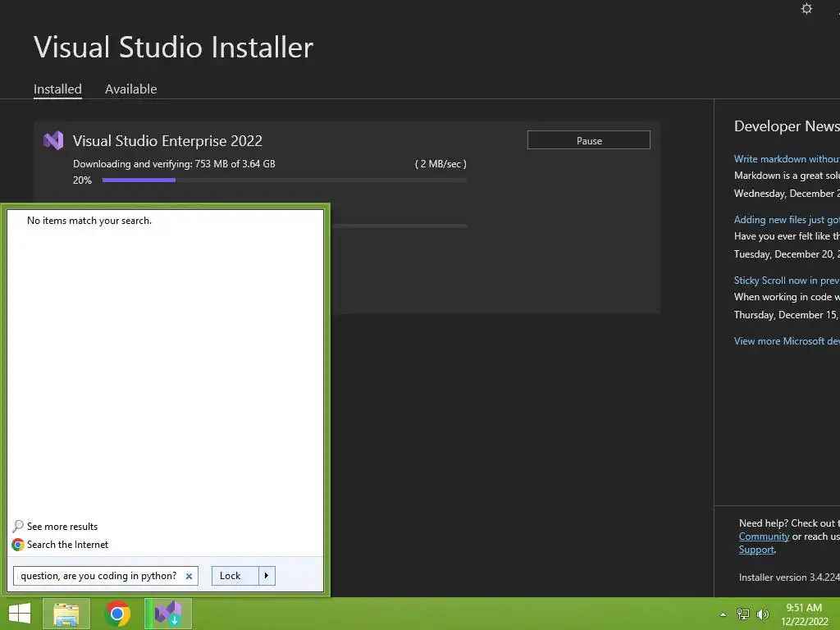
Task: Switch to the Available tab
Action: [x=130, y=89]
